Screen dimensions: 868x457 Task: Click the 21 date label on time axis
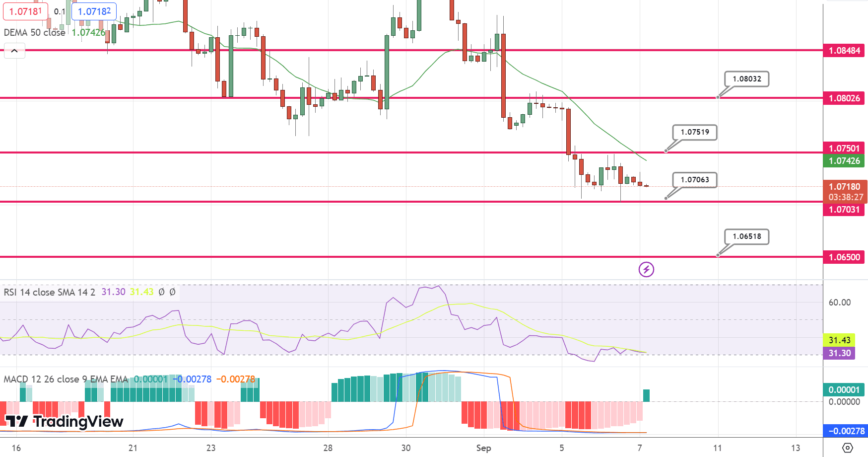133,448
